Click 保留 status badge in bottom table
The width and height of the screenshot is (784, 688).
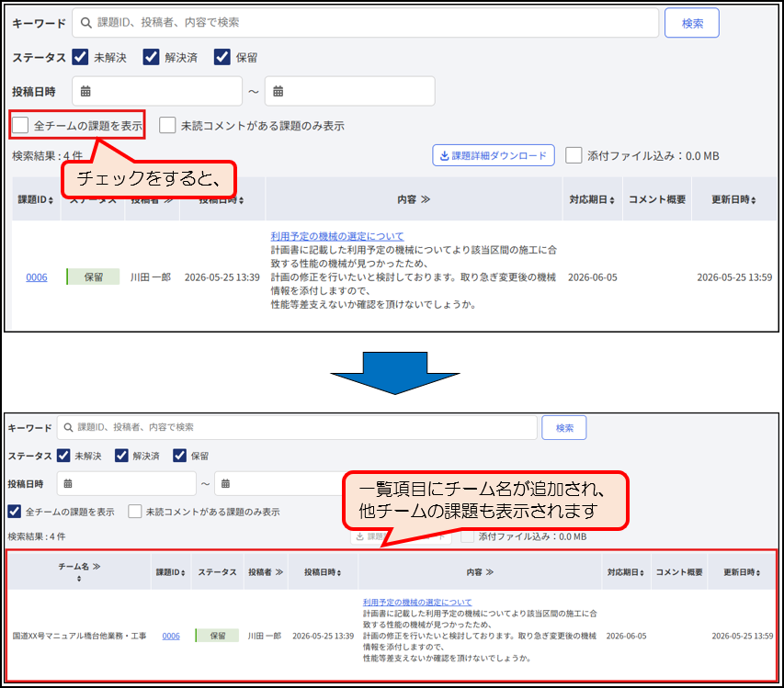click(x=217, y=636)
